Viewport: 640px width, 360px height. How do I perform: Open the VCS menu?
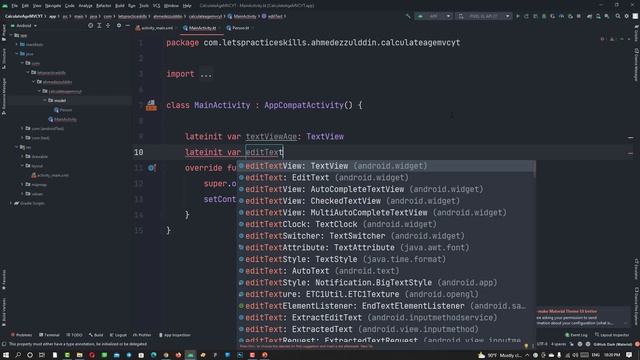coord(156,6)
